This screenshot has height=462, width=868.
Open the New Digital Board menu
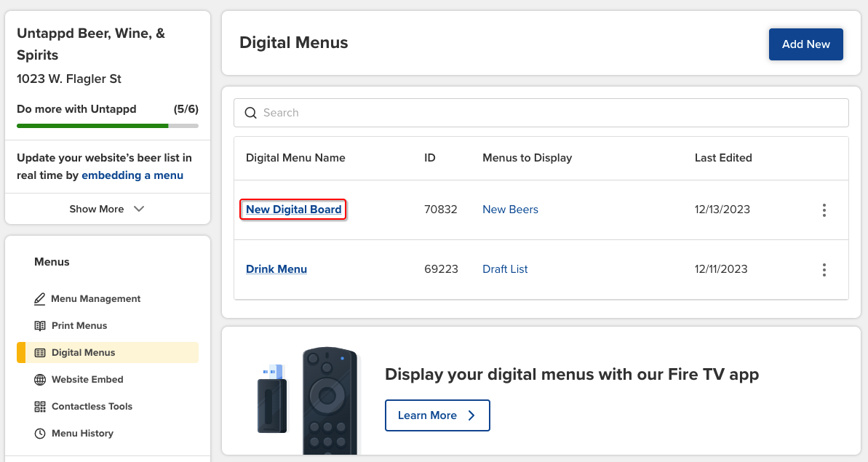292,210
